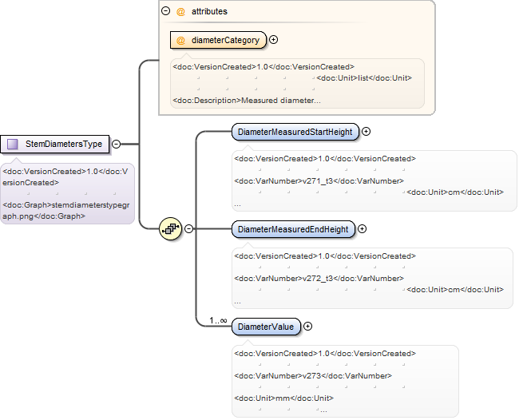Expand the diameterCategory attribute
Viewport: 523px width, 420px height.
(274, 40)
